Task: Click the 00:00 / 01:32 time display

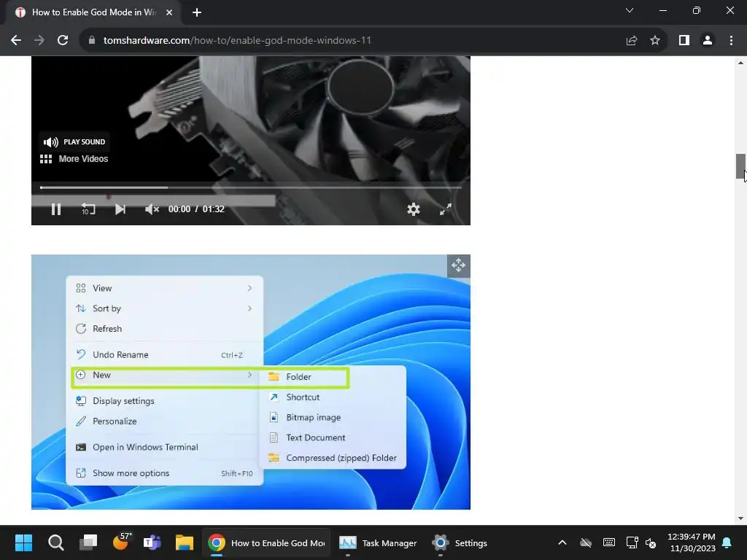Action: click(196, 209)
